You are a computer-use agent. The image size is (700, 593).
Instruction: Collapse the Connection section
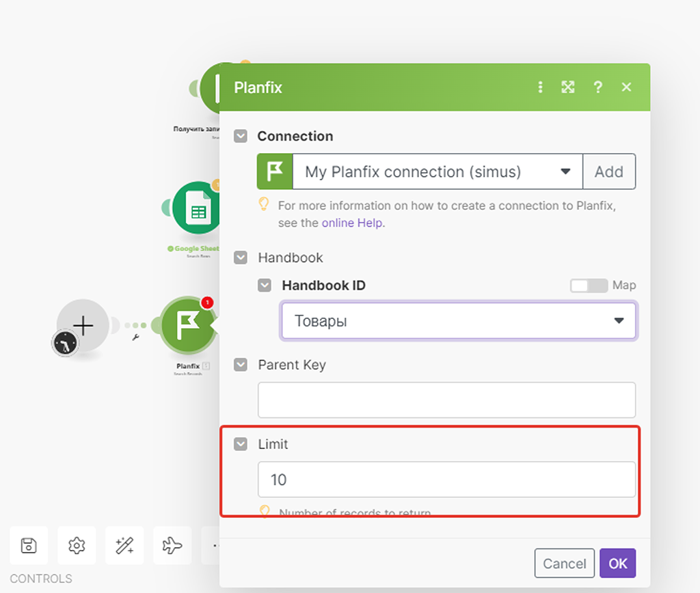point(241,136)
